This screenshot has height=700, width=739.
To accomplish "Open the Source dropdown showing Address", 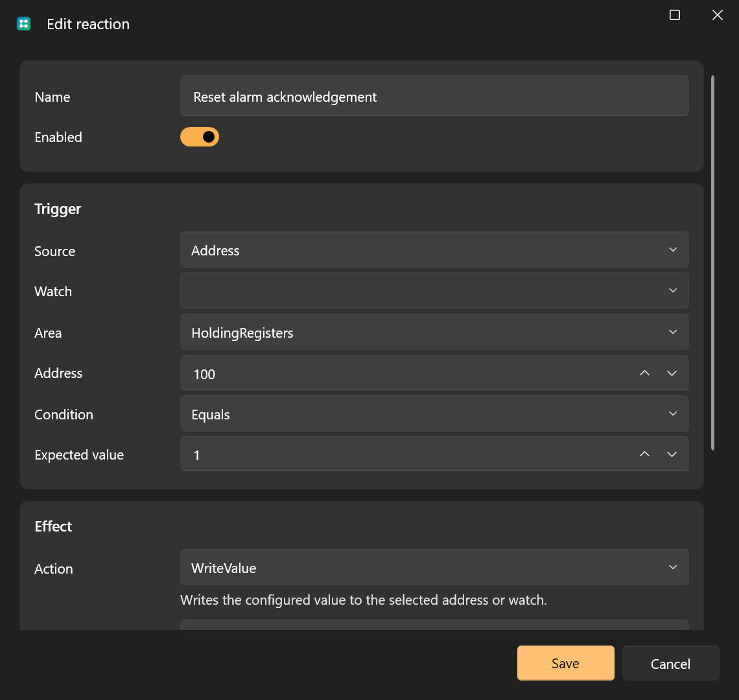I will coord(434,250).
